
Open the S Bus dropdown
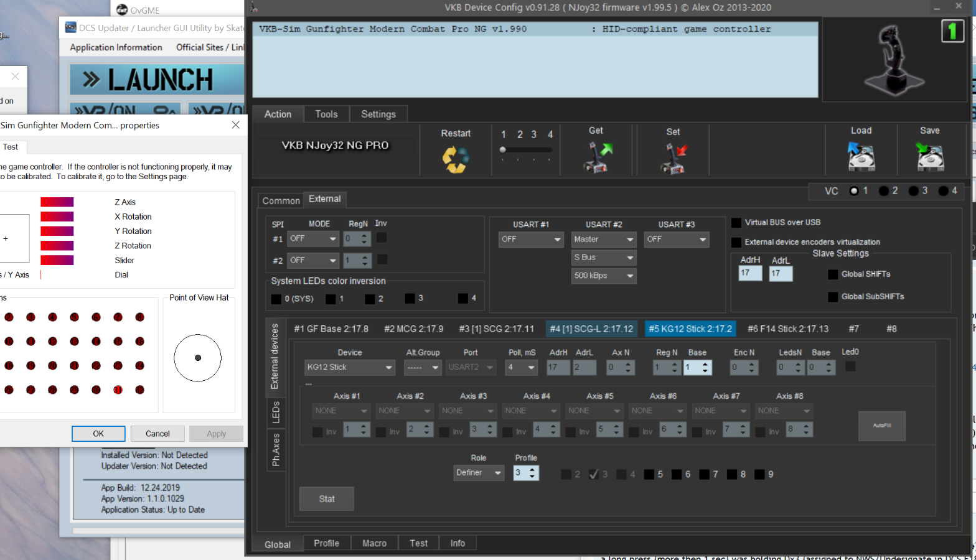[604, 258]
